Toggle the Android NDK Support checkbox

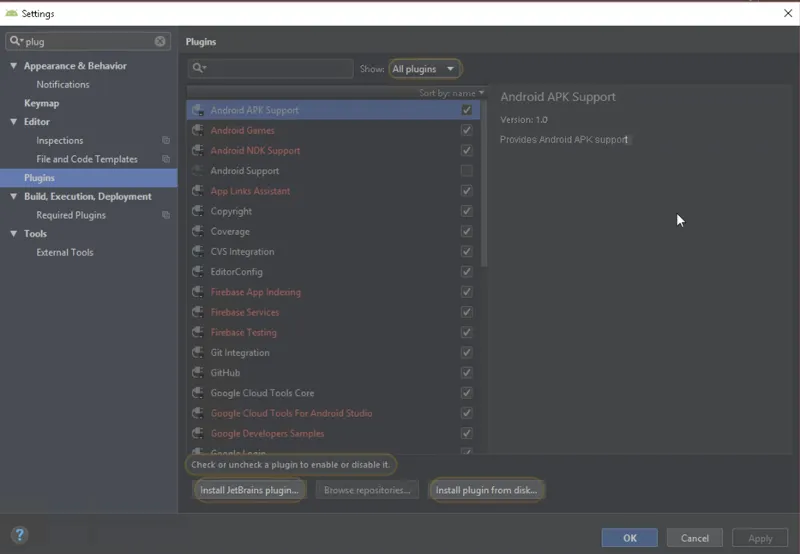pos(466,150)
